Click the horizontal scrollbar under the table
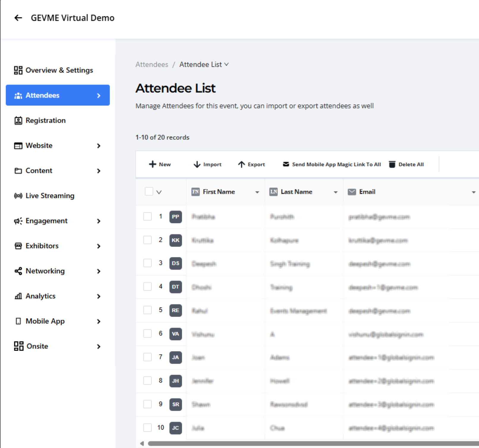Screen dimensions: 479x448 click(313, 444)
